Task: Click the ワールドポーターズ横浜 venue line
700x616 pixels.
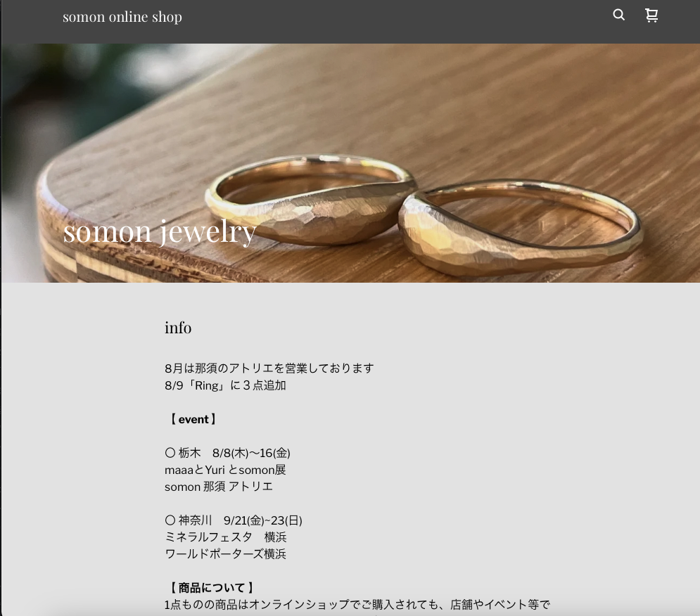Action: [225, 554]
